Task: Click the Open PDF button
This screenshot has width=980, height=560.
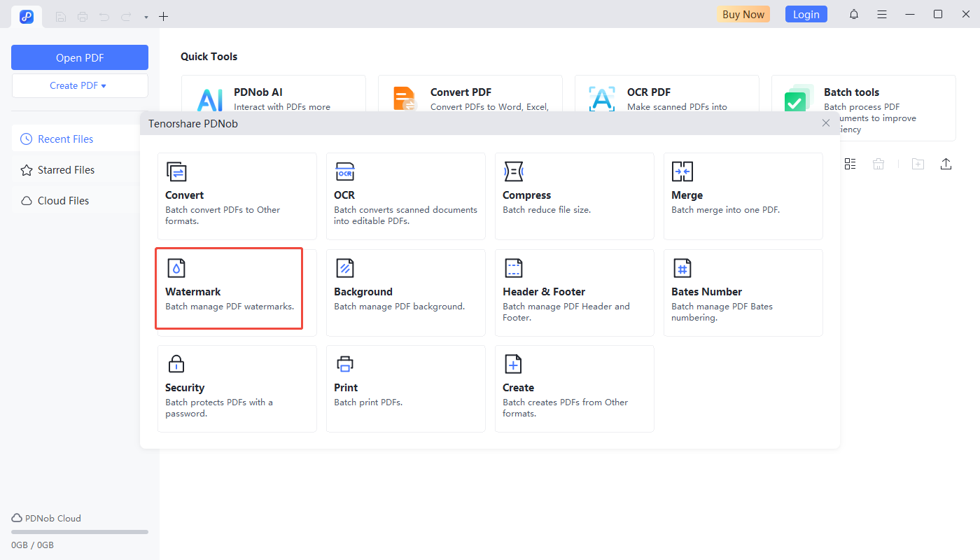Action: coord(79,57)
